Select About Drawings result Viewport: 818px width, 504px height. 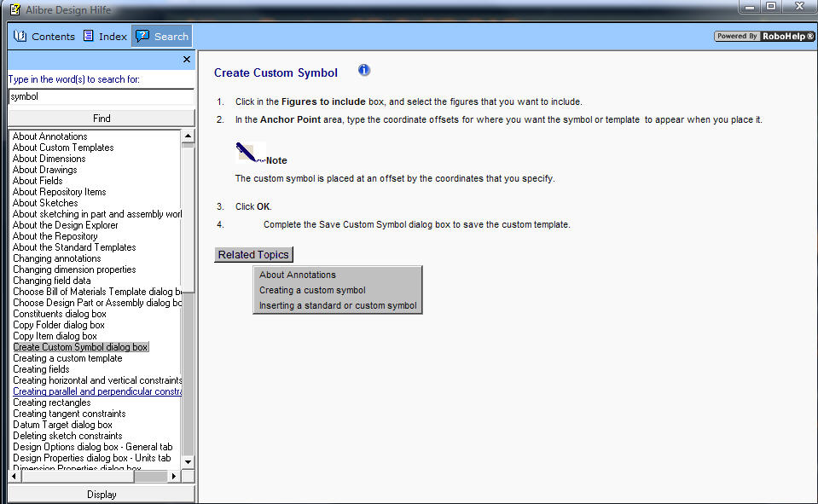coord(45,170)
